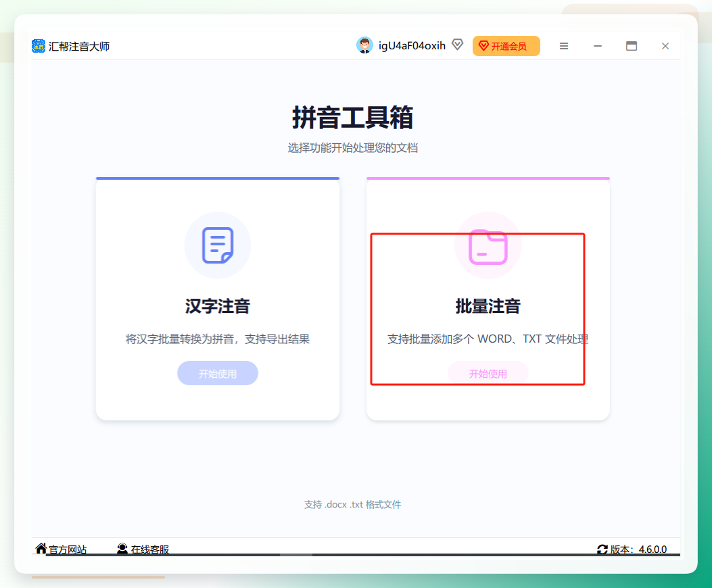Screen dimensions: 712x588
Task: Click the pink folder icon for 批量注音
Action: pos(488,247)
